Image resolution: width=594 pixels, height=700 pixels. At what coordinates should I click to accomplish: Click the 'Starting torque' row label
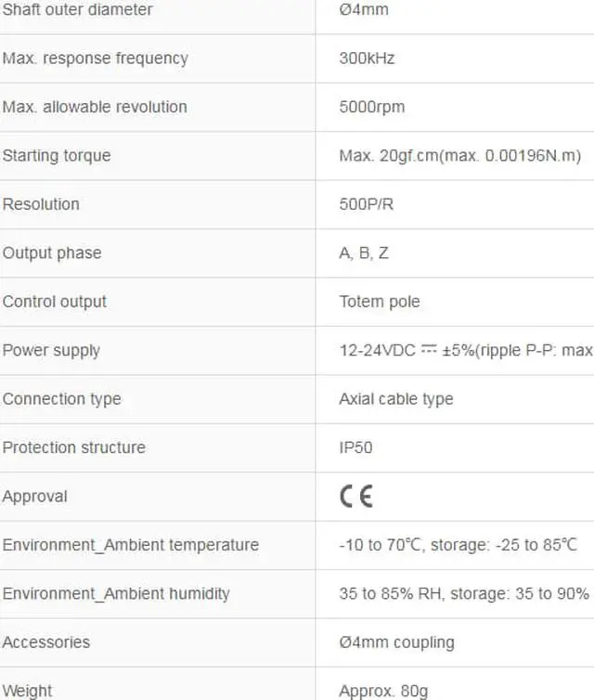[x=56, y=156]
